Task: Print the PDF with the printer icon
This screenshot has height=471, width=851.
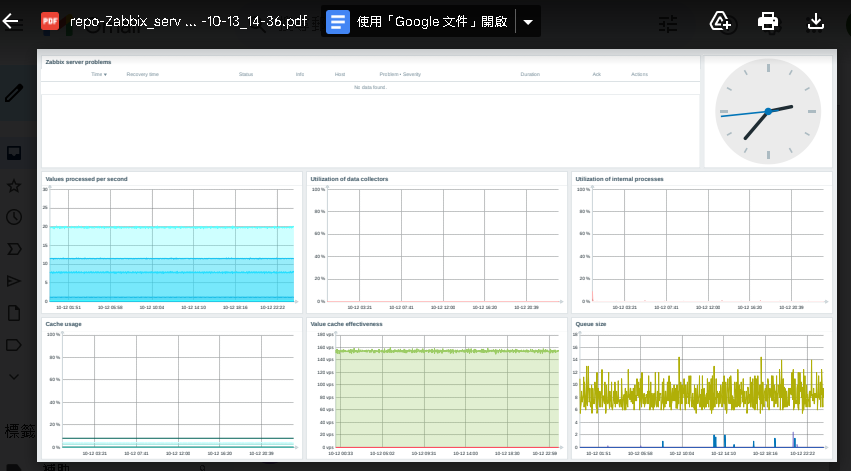Action: 768,22
